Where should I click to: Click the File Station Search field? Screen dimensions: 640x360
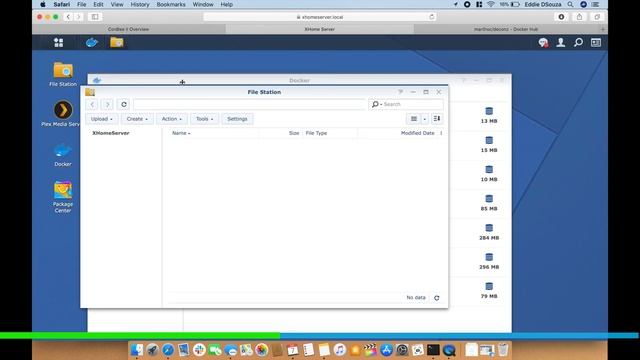point(412,104)
